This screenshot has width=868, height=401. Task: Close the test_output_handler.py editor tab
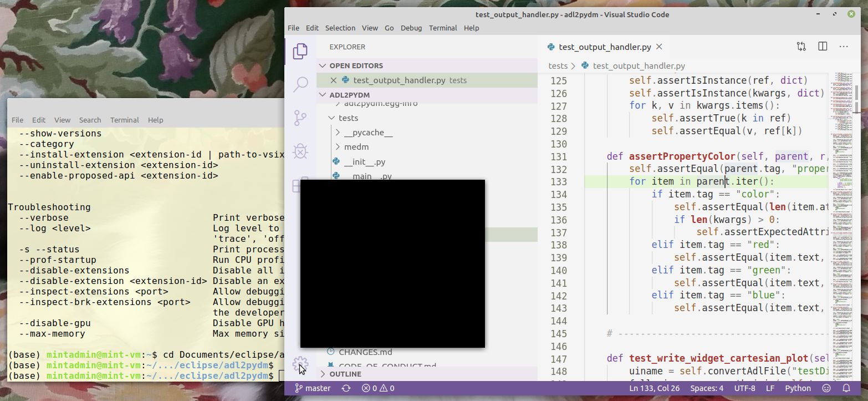[660, 47]
